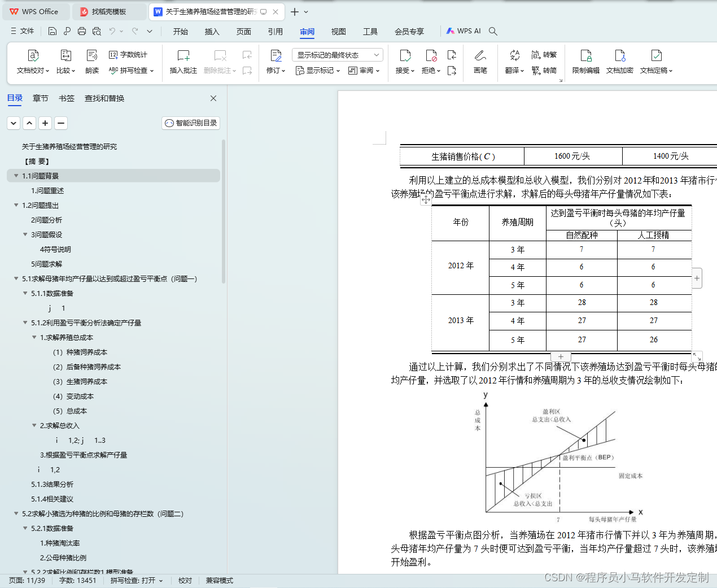Click the undo arrow icon
Screen dimensions: 717x588
coord(112,31)
